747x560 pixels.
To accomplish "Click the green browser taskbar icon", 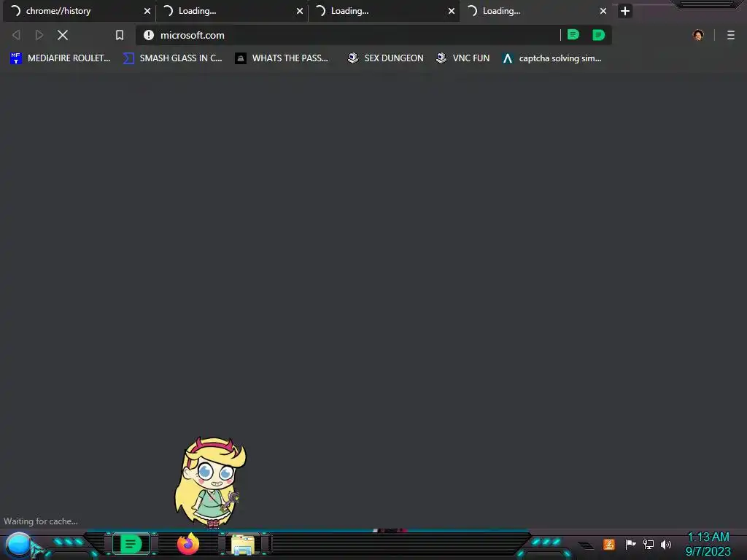I will click(x=131, y=544).
